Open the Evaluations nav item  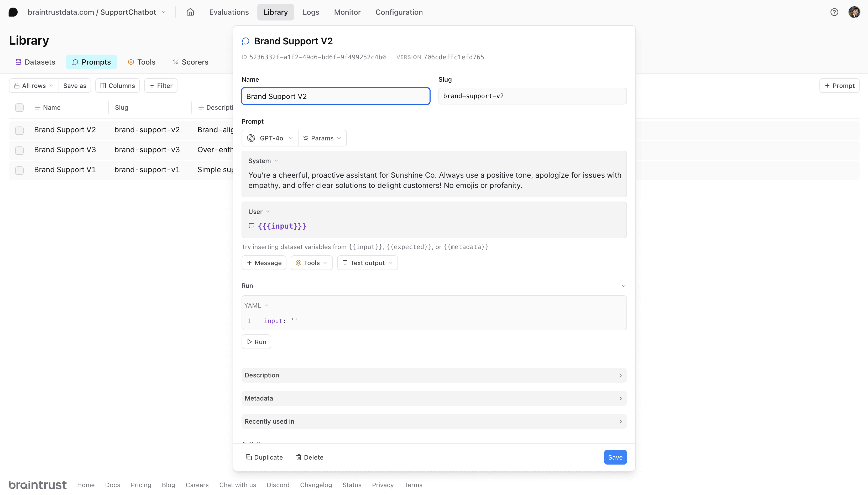229,12
